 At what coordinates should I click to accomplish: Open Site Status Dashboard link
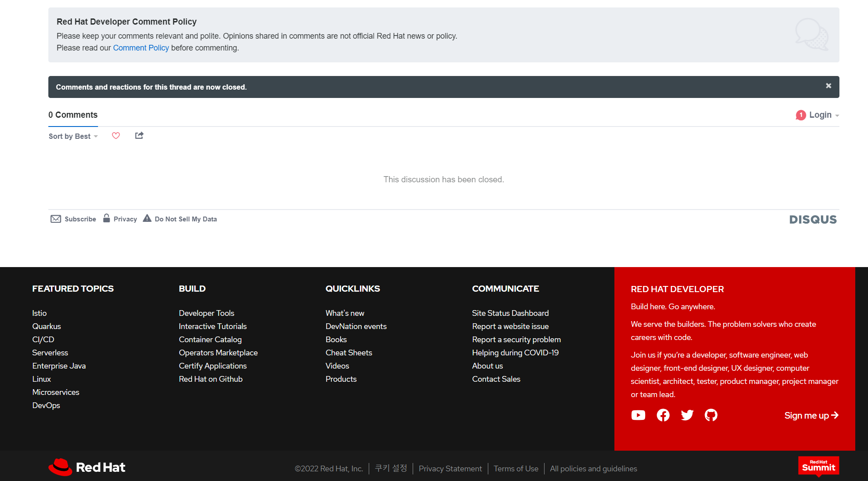510,313
